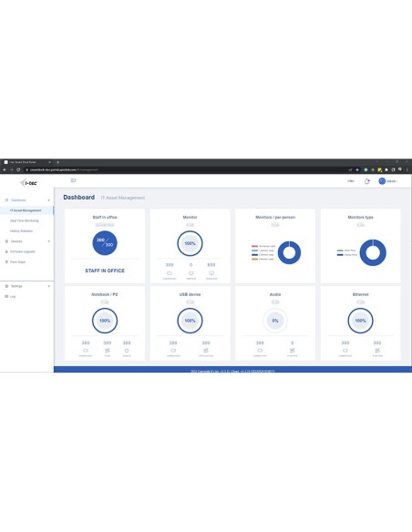
Task: Click the i-tec logo
Action: (28, 183)
